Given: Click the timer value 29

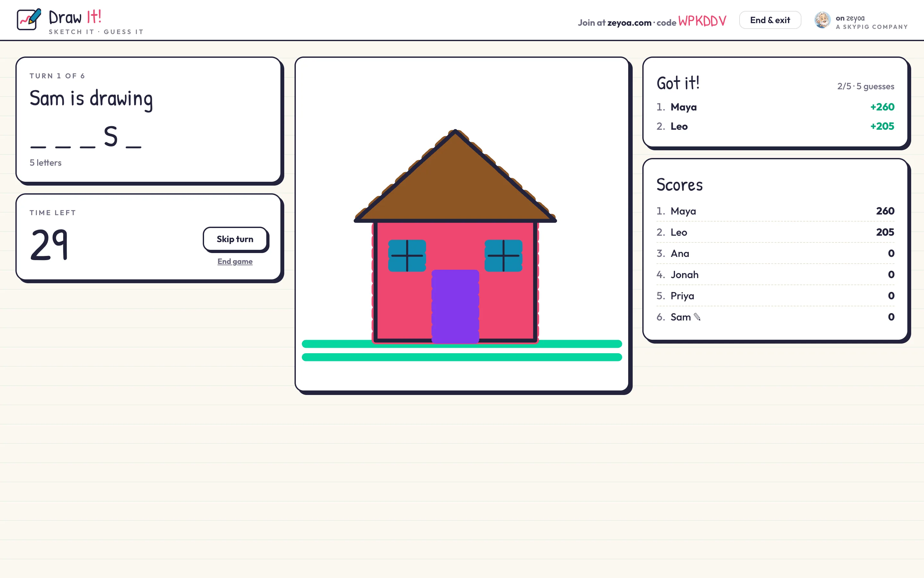Looking at the screenshot, I should click(x=49, y=244).
